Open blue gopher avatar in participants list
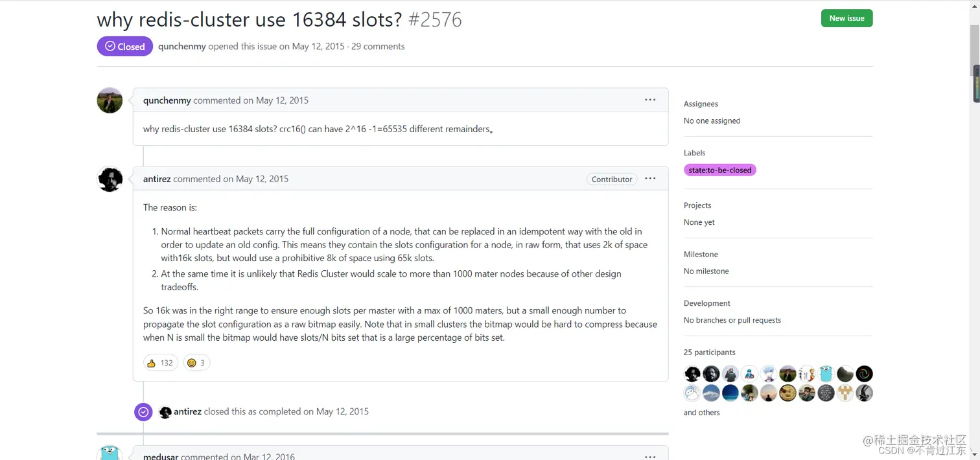Screen dimensions: 980x460 click(x=826, y=374)
